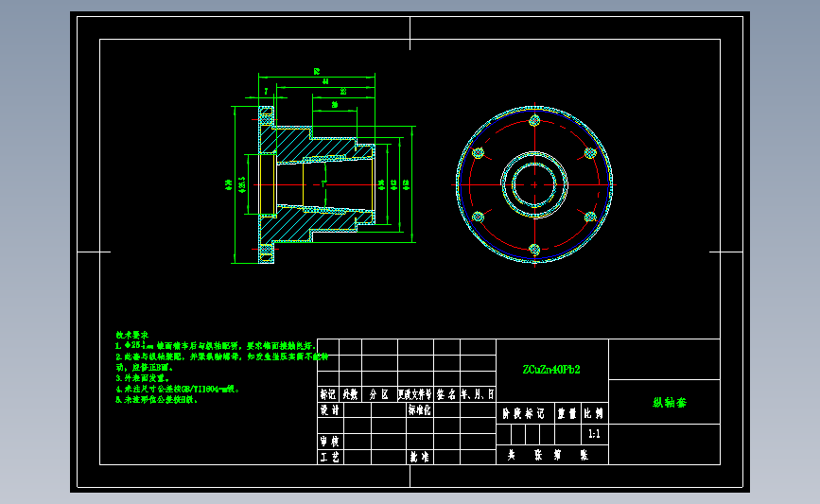Click the part name 纵轴套 in title block
This screenshot has height=504, width=820.
(x=670, y=403)
